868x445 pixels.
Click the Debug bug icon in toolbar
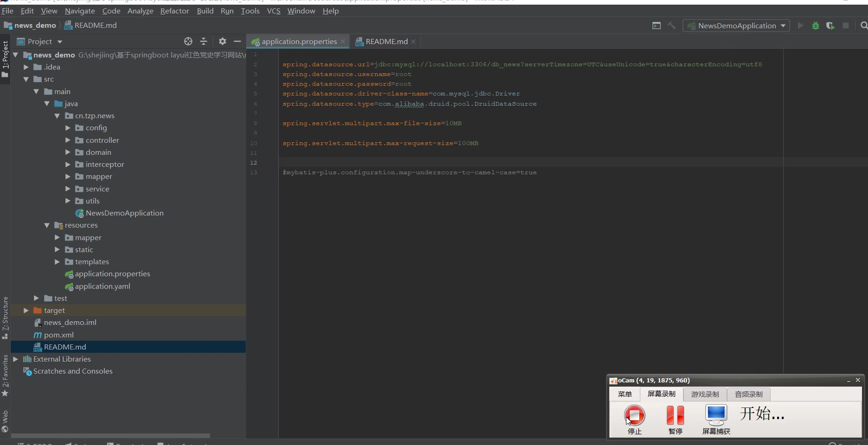(x=815, y=26)
